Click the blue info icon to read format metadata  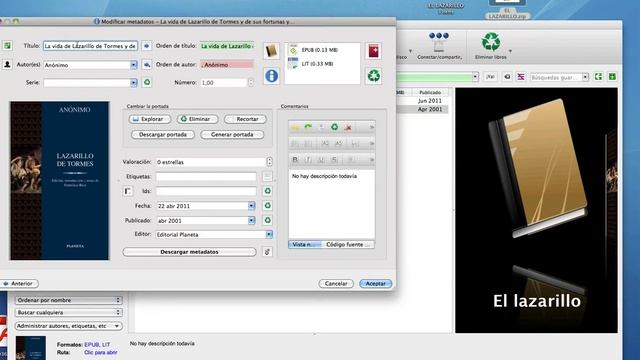click(x=271, y=76)
